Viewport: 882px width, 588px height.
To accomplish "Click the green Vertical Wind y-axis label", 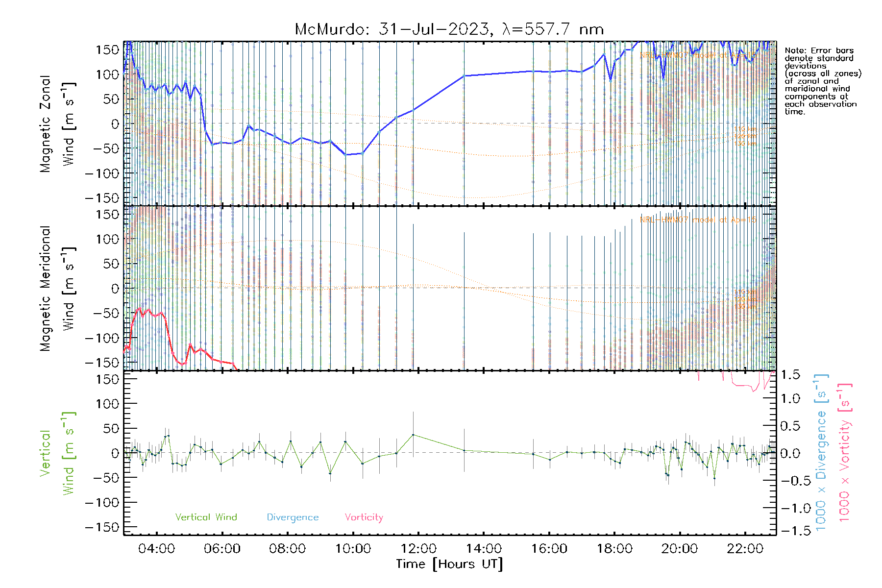I will pyautogui.click(x=57, y=453).
